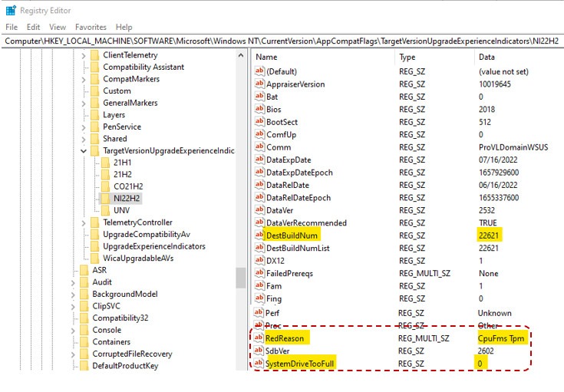Click the SdbVer value string icon

[259, 351]
